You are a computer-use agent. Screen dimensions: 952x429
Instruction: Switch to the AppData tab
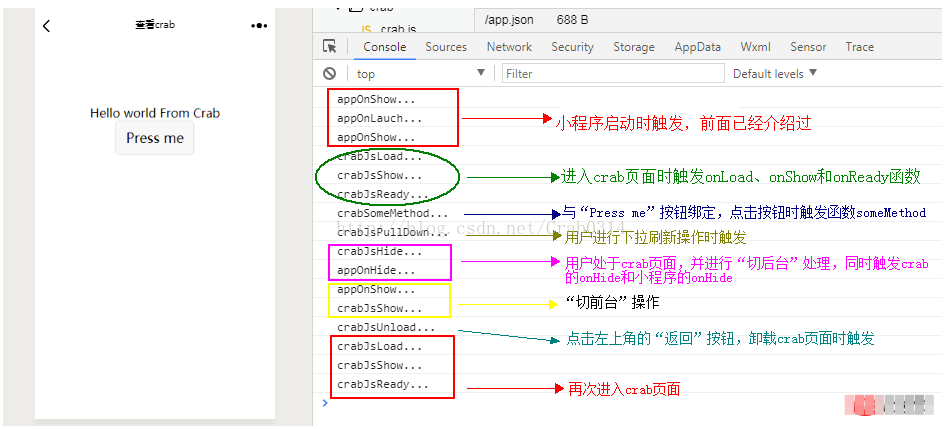(x=698, y=47)
